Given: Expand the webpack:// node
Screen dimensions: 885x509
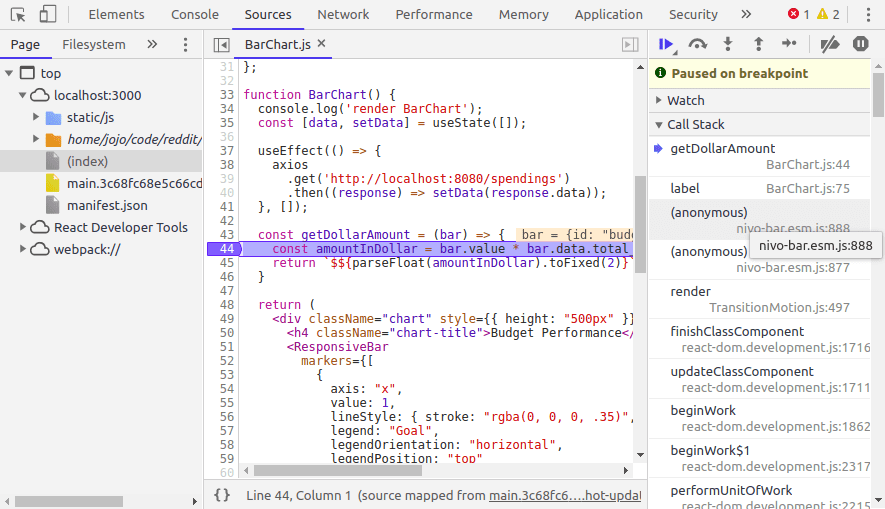Looking at the screenshot, I should click(x=23, y=249).
